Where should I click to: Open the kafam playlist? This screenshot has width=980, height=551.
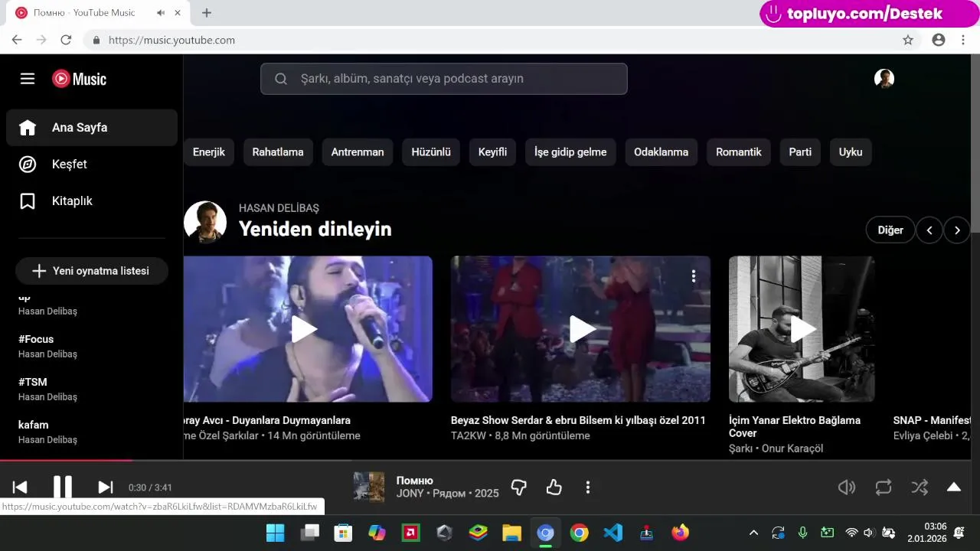pyautogui.click(x=92, y=432)
